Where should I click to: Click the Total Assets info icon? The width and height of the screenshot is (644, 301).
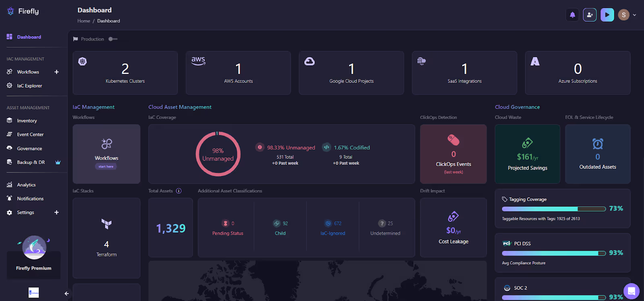(179, 191)
